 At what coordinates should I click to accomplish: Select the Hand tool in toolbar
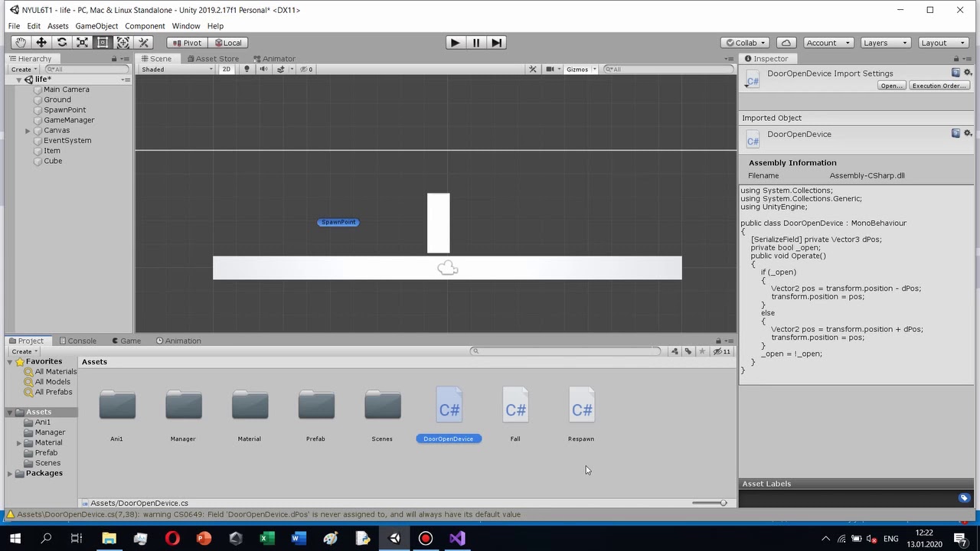[x=21, y=43]
